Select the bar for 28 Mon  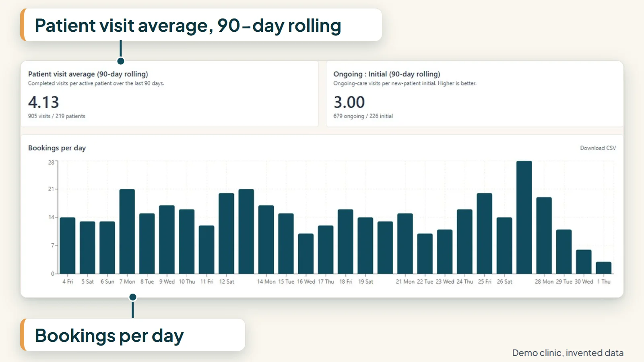tap(544, 235)
